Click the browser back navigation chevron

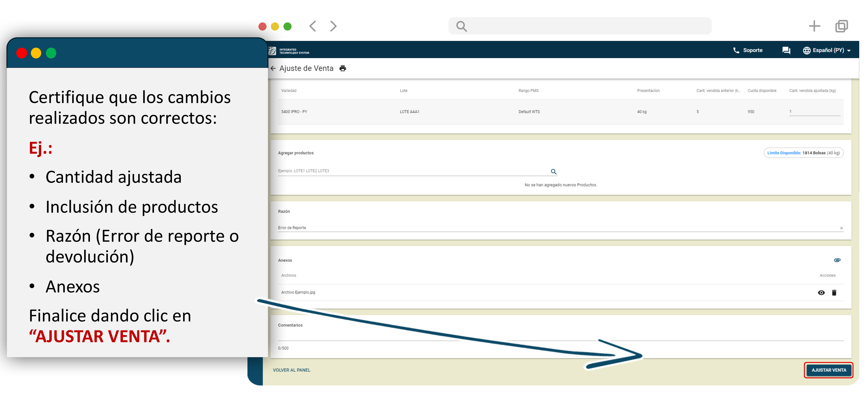[313, 26]
